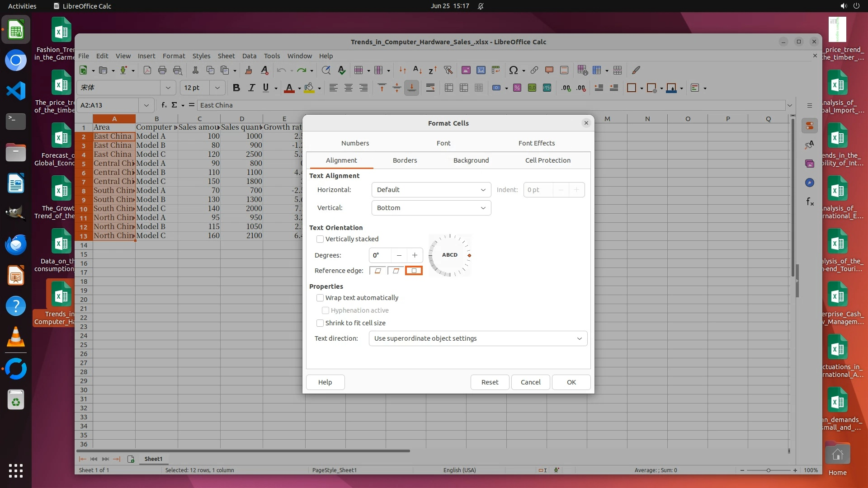
Task: Open the Text direction dropdown
Action: tap(478, 338)
